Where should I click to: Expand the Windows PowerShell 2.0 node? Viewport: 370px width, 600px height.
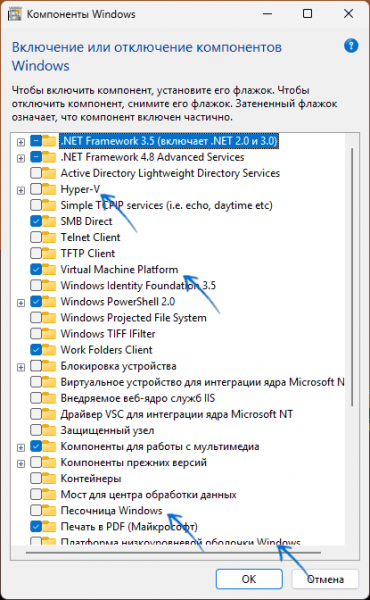click(21, 303)
